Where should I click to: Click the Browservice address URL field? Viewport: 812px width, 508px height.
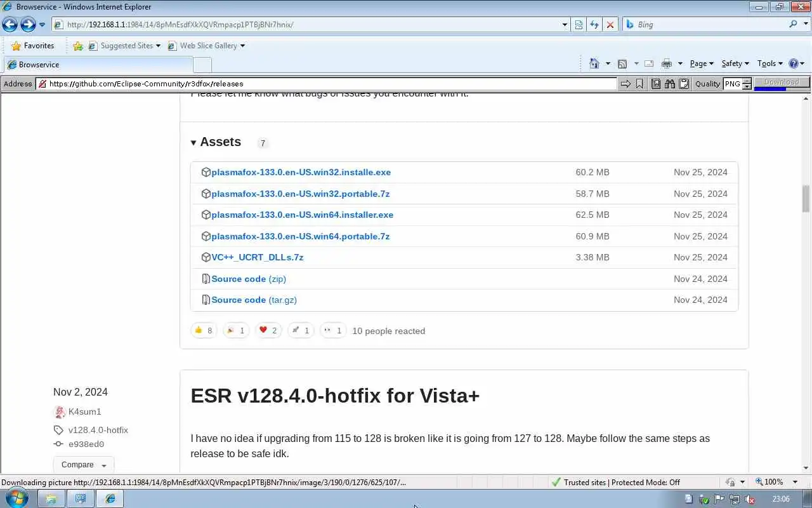click(x=326, y=84)
